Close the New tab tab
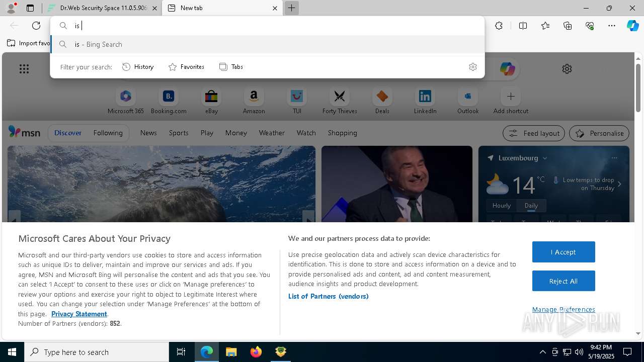Screen dimensions: 644x362 [x=275, y=8]
